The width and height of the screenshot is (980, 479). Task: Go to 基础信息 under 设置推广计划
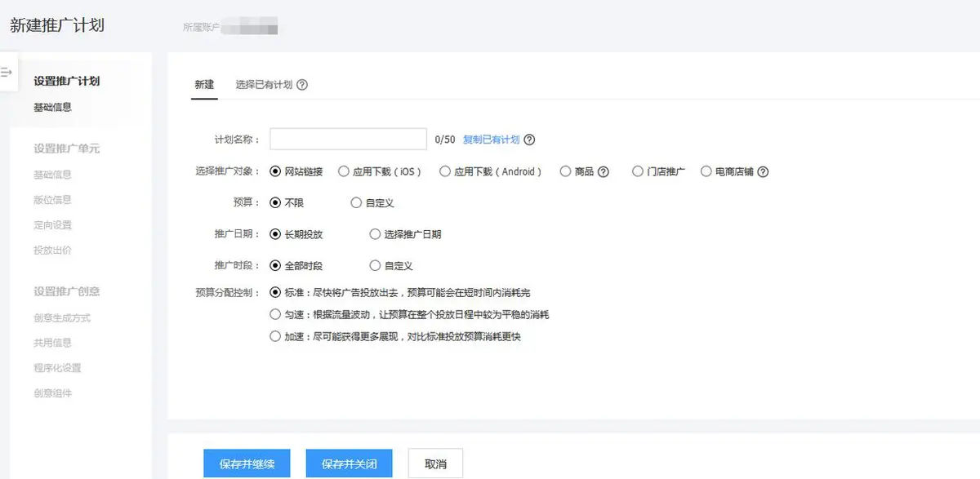click(x=52, y=107)
